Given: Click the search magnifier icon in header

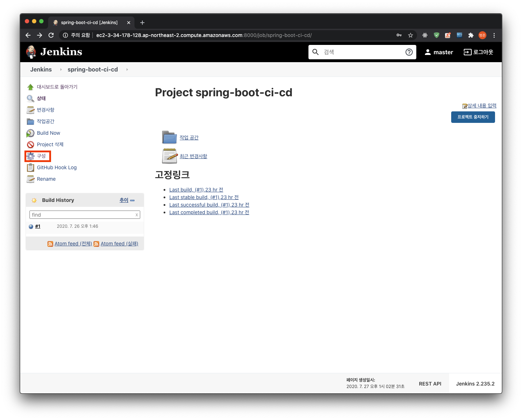Looking at the screenshot, I should click(x=315, y=52).
